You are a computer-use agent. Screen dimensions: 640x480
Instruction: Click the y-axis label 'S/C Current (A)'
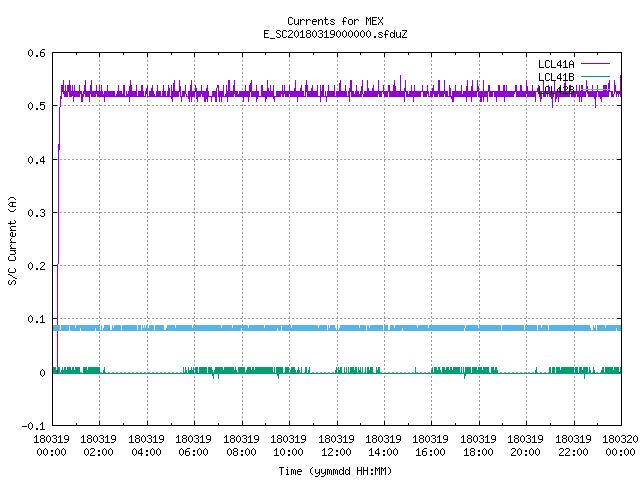coord(12,240)
